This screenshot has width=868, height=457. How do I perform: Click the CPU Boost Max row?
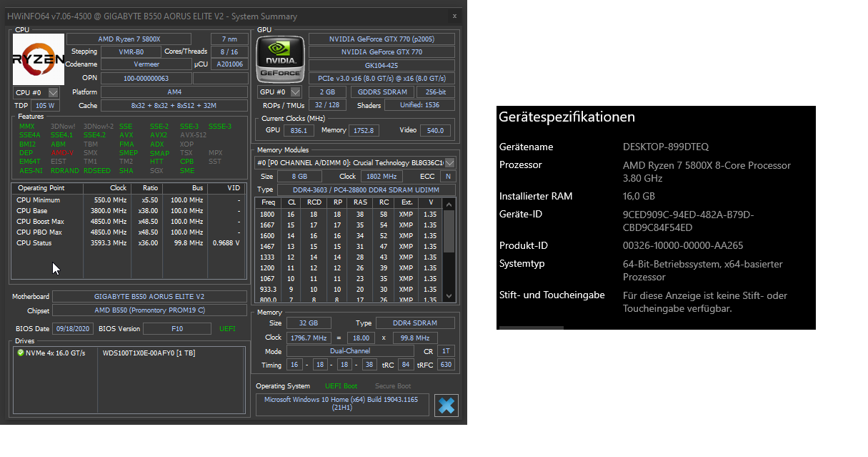coord(128,222)
